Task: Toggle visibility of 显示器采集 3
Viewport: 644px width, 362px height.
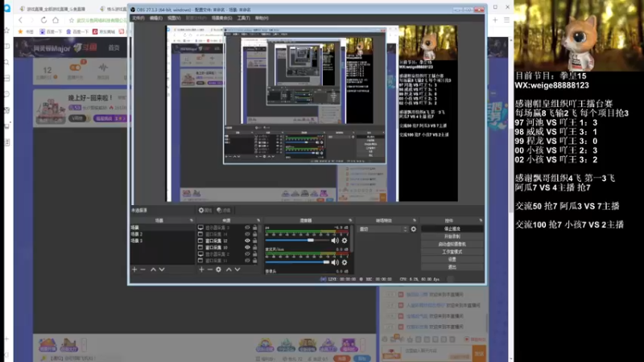Action: click(x=247, y=228)
